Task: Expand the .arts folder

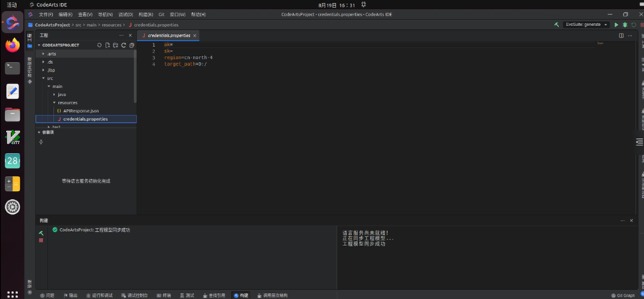Action: (43, 54)
